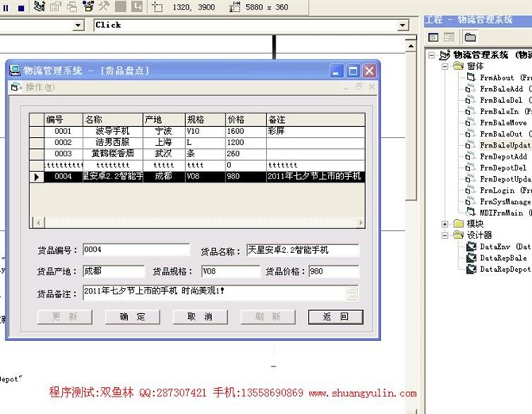Image resolution: width=532 pixels, height=414 pixels.
Task: Open the Properties Window toolbar icon
Action: pyautogui.click(x=56, y=7)
